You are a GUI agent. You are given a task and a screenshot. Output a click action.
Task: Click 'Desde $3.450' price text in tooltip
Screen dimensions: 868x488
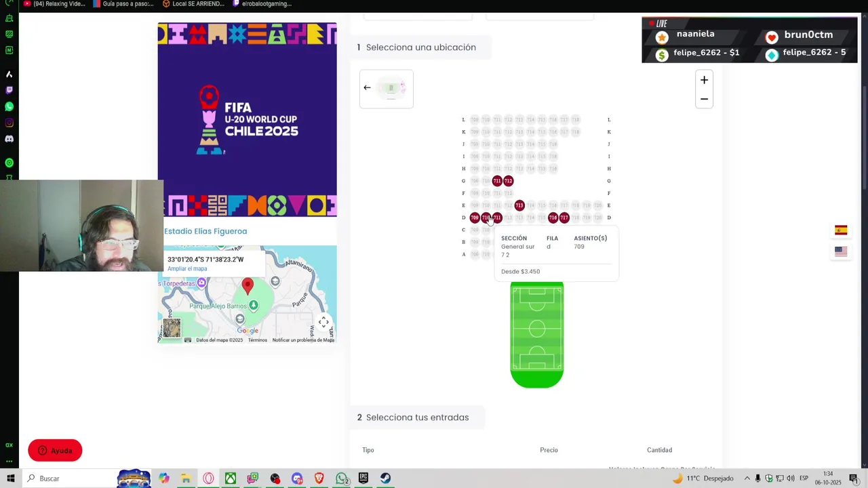(521, 272)
